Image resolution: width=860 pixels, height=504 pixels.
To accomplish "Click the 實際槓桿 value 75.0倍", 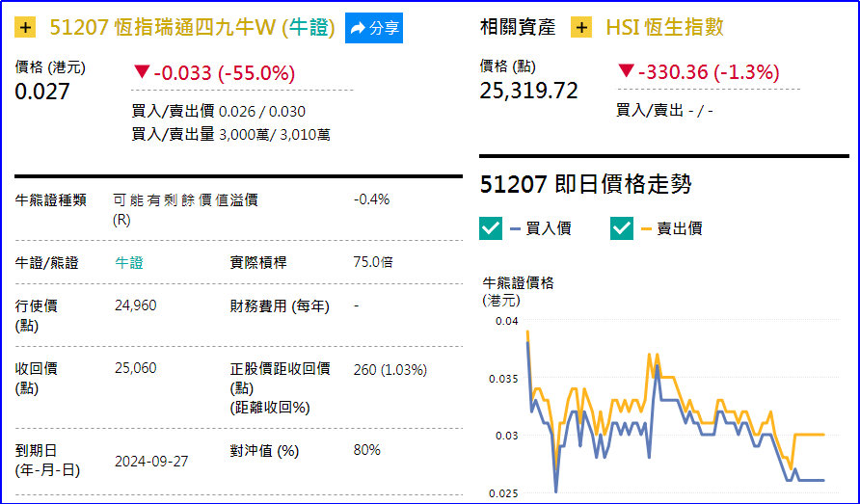I will coord(373,262).
